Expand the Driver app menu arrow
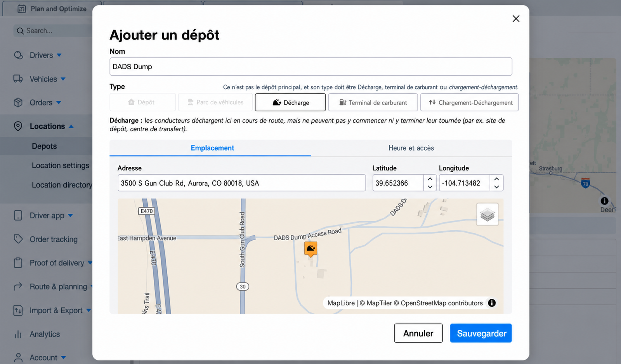Screen dimensions: 621x364 (x=71, y=215)
